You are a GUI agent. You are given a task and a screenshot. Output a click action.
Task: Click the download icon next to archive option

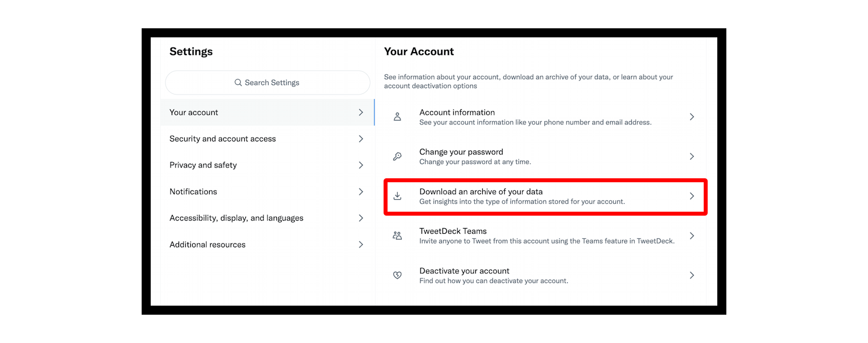397,196
